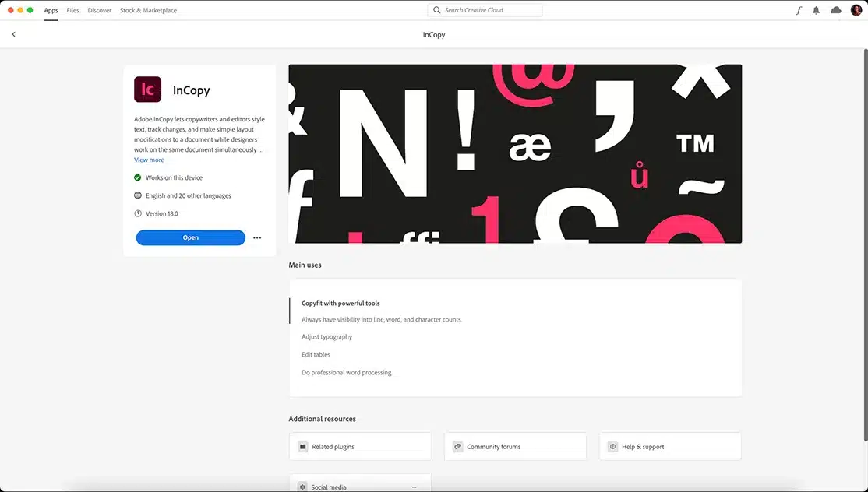
Task: Click the back arrow icon
Action: tap(13, 34)
